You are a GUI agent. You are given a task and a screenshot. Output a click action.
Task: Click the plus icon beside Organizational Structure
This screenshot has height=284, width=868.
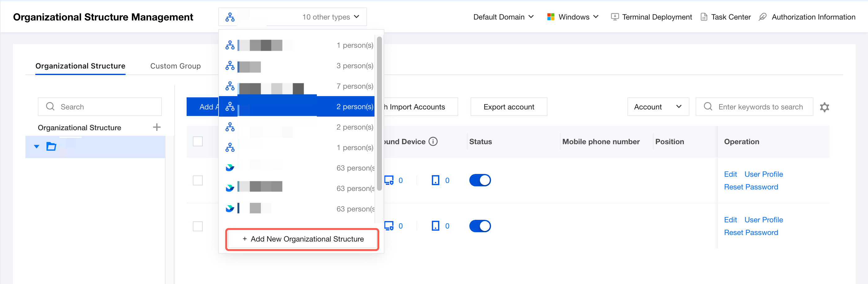click(x=157, y=127)
